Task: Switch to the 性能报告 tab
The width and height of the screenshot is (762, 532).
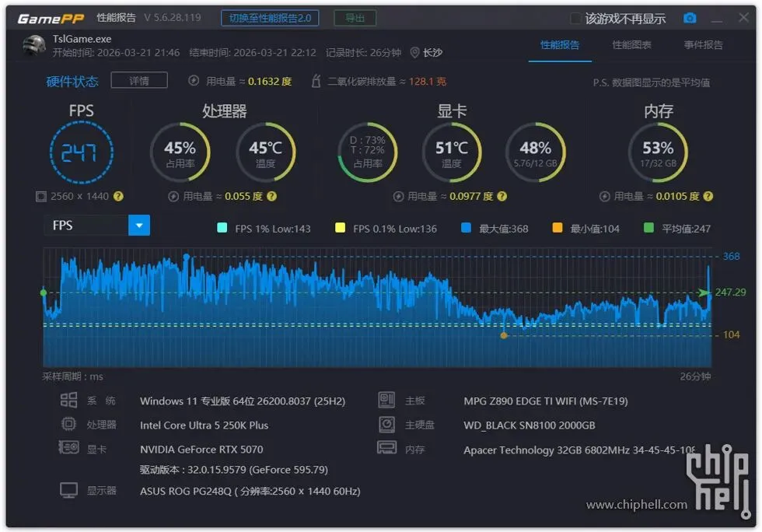Action: click(x=560, y=45)
